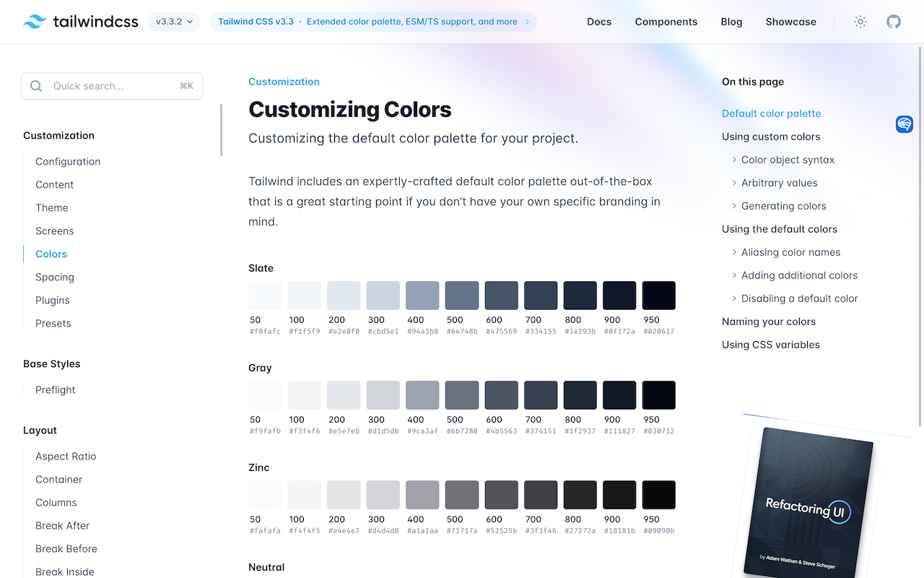Click the hex code #64748b
Image resolution: width=924 pixels, height=578 pixels.
coord(462,332)
